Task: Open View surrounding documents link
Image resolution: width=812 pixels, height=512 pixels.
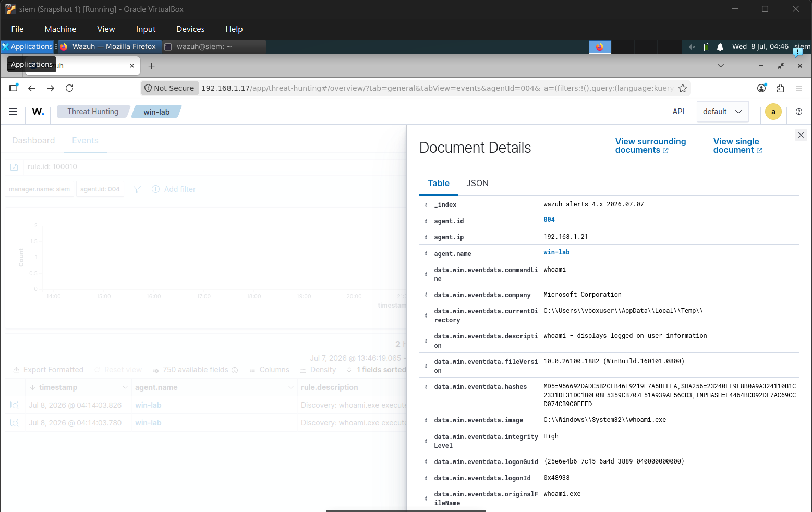Action: pyautogui.click(x=650, y=145)
